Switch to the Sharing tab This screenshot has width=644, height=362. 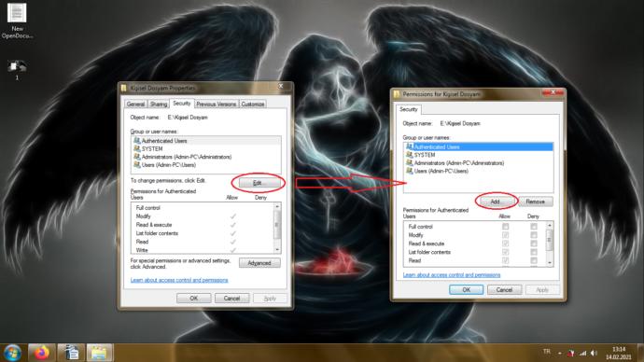tap(159, 104)
